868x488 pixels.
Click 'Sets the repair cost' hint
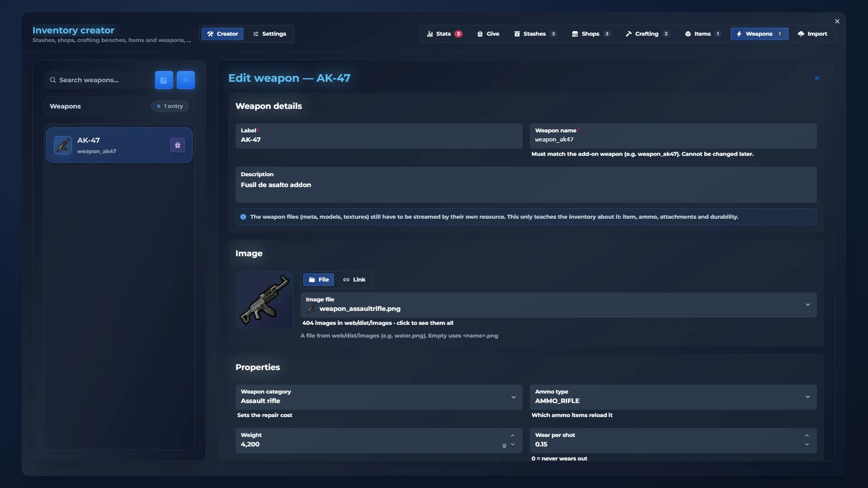[x=264, y=415]
